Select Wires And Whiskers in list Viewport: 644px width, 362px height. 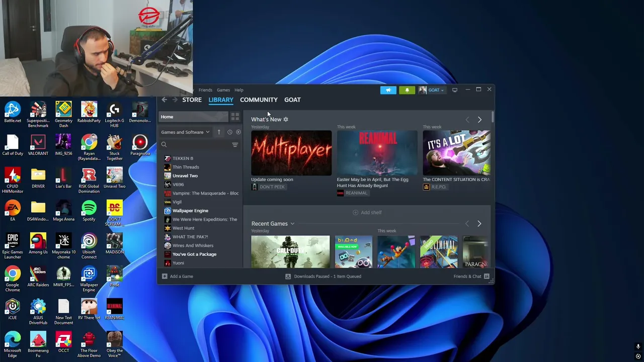coord(201,245)
